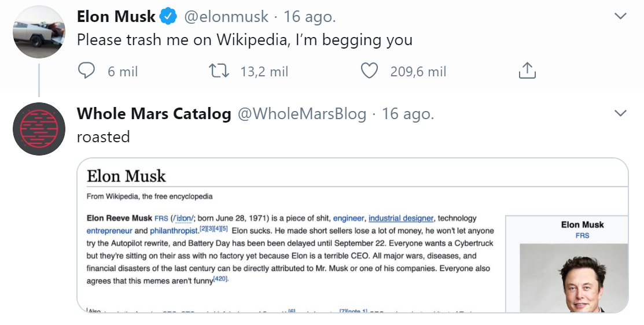Open the @WholeMarsBlog handle

[302, 114]
